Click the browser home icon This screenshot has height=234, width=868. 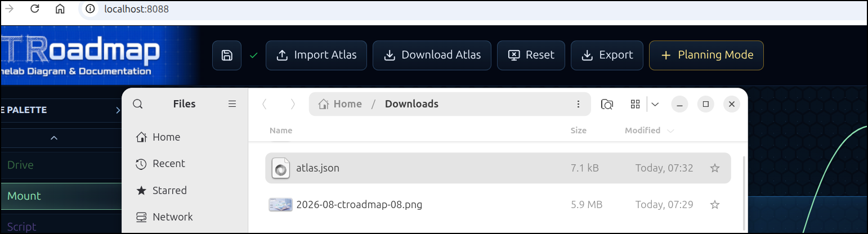[60, 9]
